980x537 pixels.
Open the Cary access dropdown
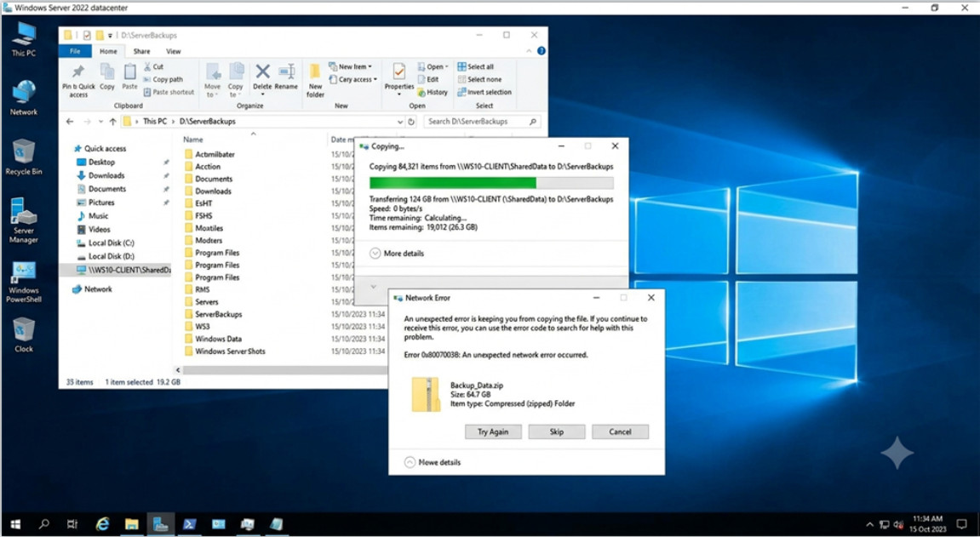tap(353, 79)
